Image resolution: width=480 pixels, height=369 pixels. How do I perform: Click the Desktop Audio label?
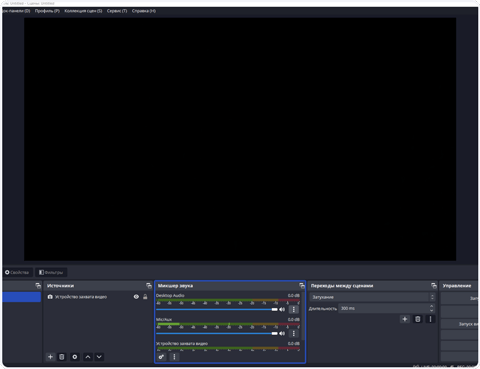point(170,295)
